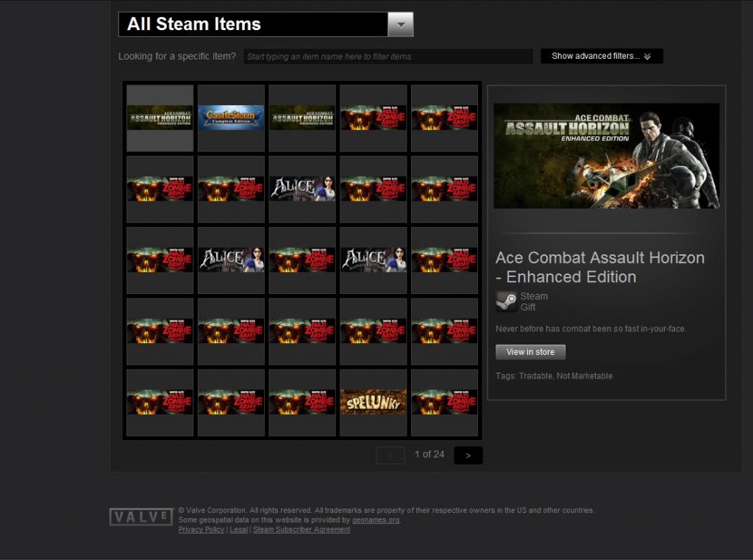Click the large Ace Combat banner image
This screenshot has height=560, width=753.
point(607,156)
